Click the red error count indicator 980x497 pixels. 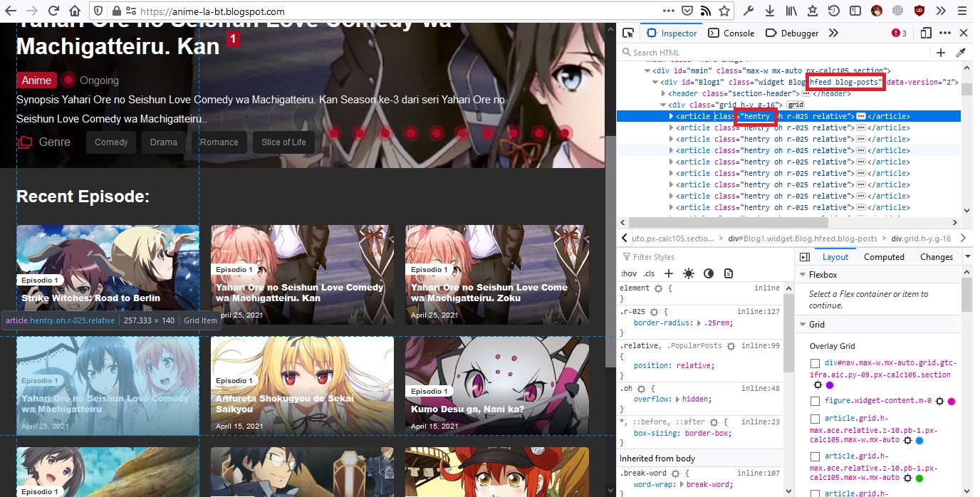click(899, 33)
